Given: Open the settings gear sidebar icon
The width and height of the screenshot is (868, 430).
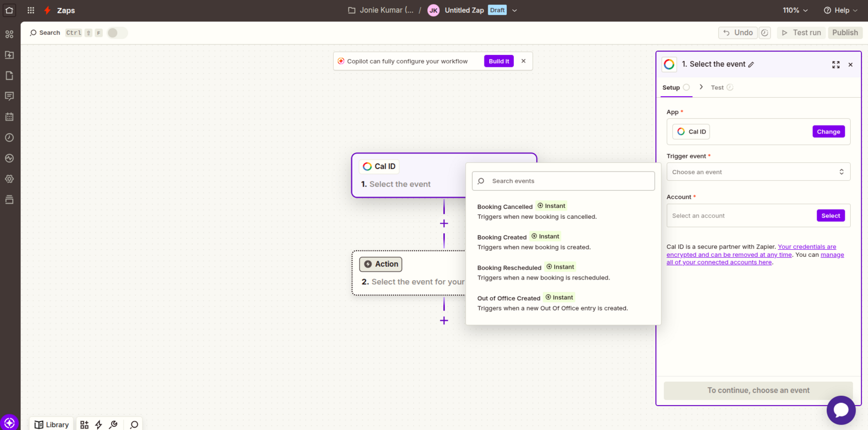Looking at the screenshot, I should coord(9,179).
